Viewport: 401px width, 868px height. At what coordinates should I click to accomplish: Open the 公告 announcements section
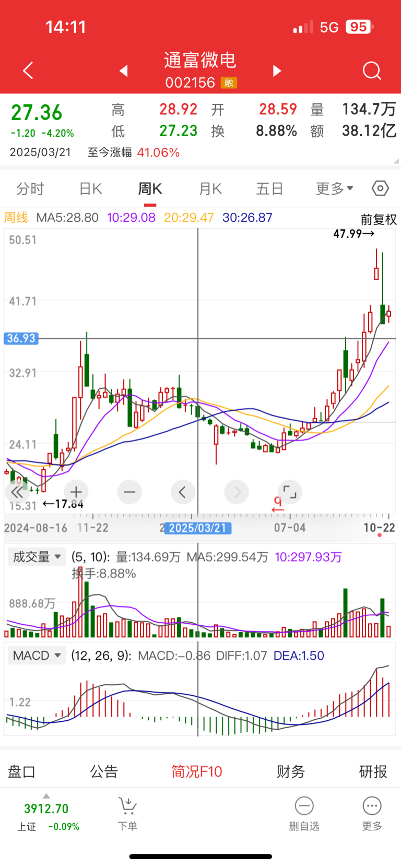click(x=104, y=771)
